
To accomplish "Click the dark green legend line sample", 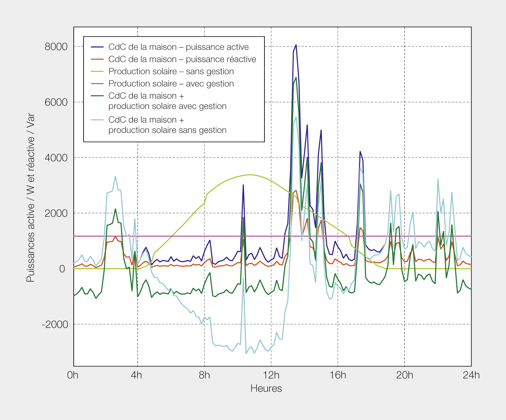I will [x=97, y=96].
